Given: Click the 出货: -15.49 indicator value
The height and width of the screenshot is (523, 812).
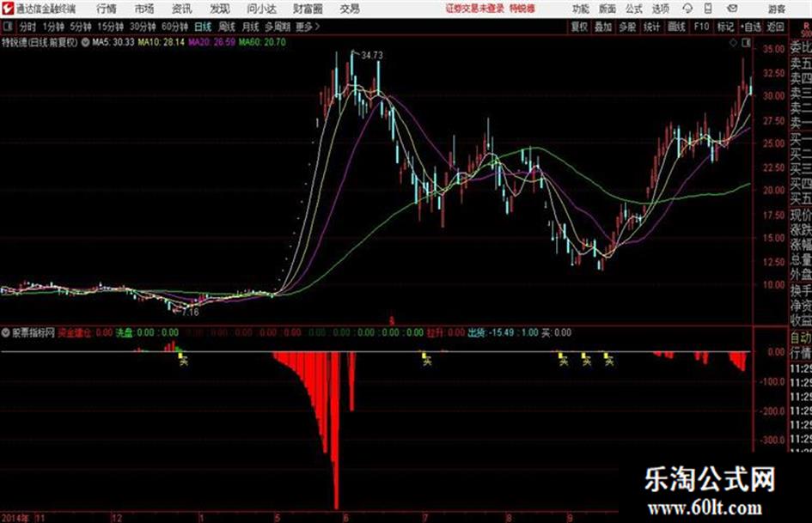Looking at the screenshot, I should click(491, 332).
